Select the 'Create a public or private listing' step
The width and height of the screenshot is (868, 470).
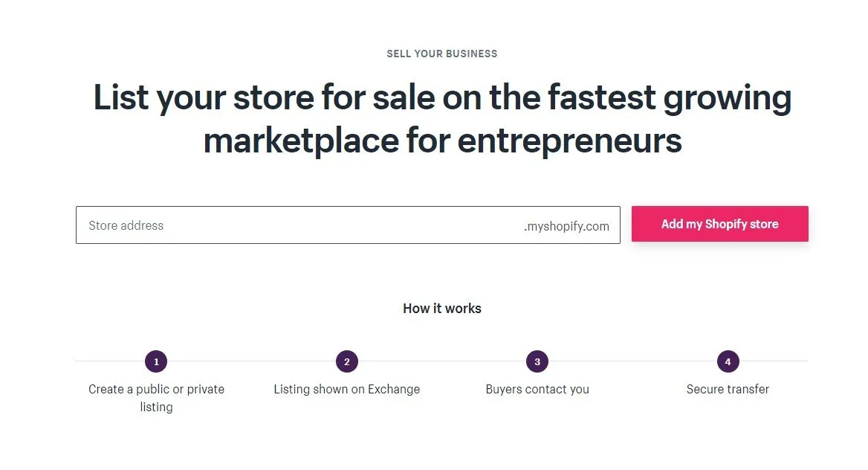coord(156,389)
